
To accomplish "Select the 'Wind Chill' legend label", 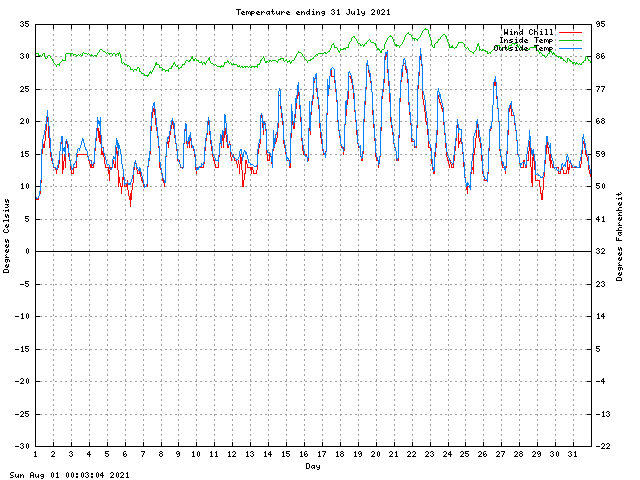I will pos(528,32).
